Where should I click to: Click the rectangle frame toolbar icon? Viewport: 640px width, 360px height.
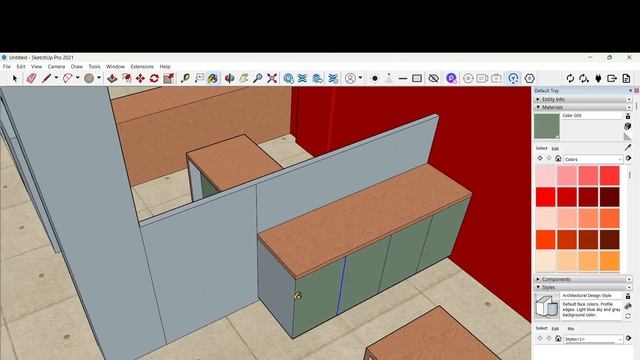(x=417, y=78)
